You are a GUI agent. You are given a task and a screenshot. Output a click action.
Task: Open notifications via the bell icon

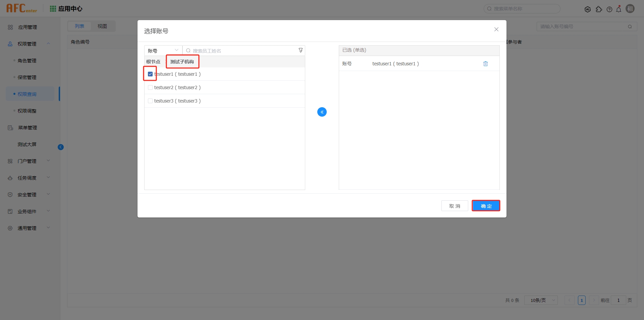coord(619,9)
